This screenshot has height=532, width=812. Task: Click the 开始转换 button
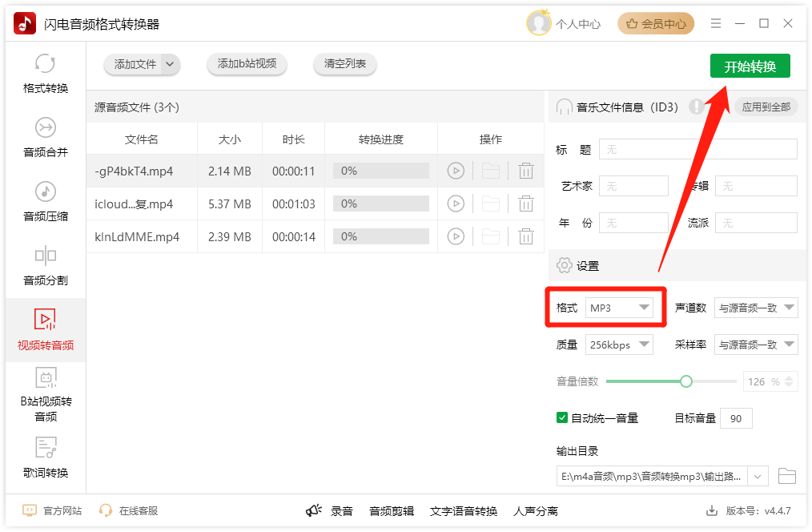click(x=750, y=66)
